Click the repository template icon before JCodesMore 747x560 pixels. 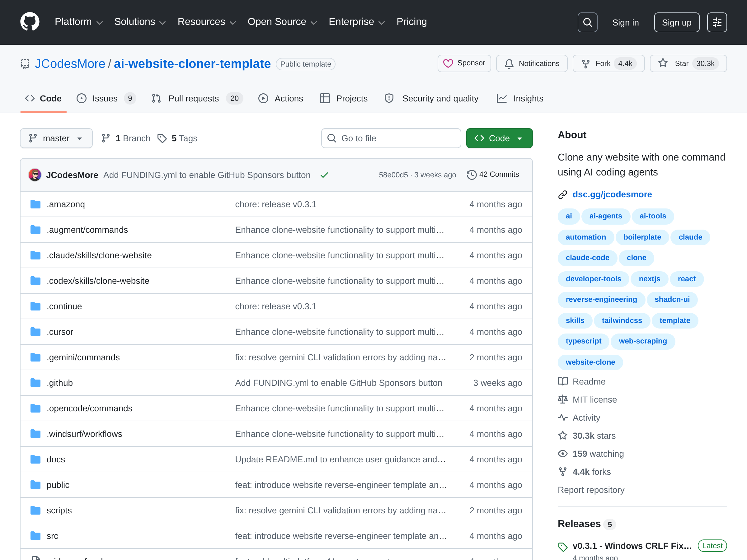25,64
